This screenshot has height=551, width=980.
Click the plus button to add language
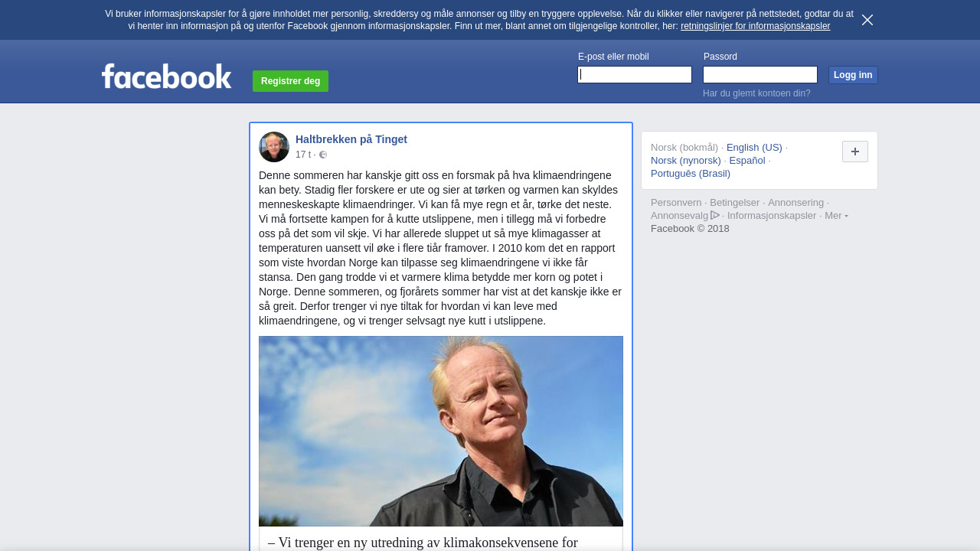click(855, 152)
